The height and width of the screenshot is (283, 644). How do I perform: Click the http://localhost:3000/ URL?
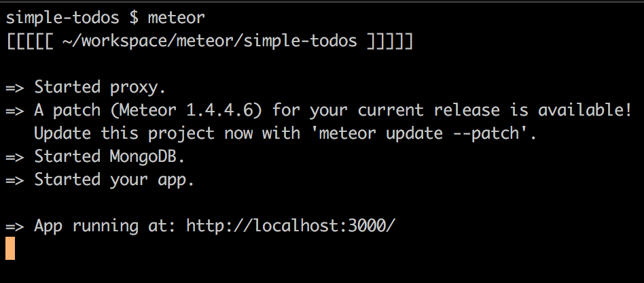pyautogui.click(x=289, y=226)
